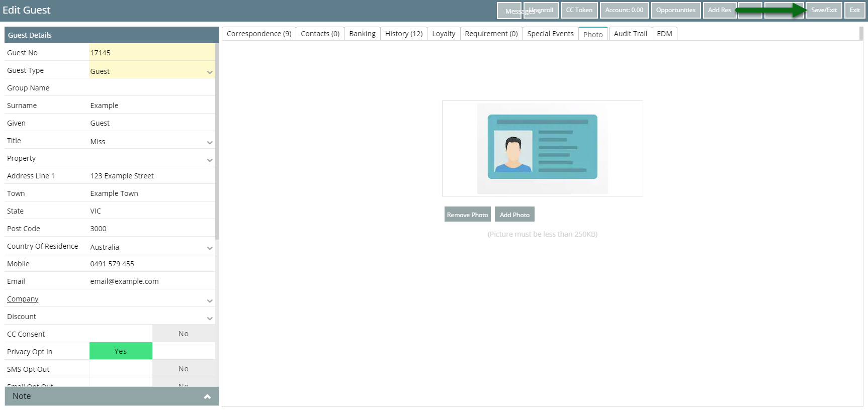
Task: Click the picture size limit hint text
Action: pyautogui.click(x=543, y=234)
